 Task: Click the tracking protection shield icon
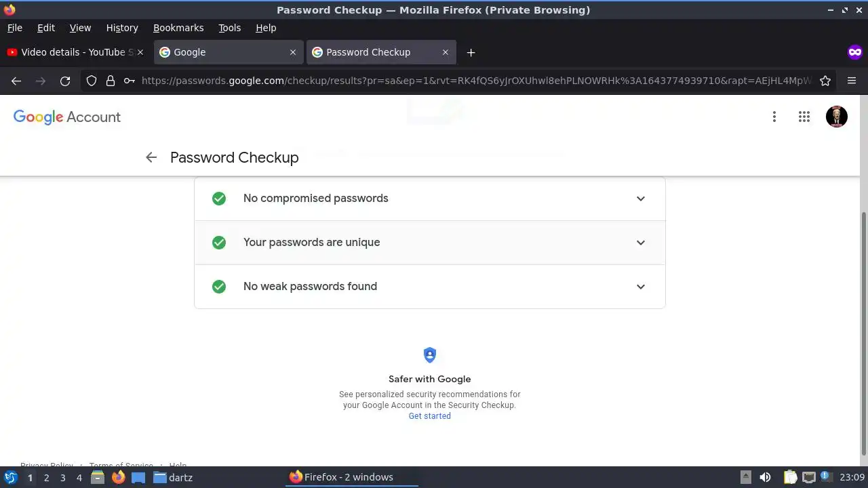click(x=92, y=81)
